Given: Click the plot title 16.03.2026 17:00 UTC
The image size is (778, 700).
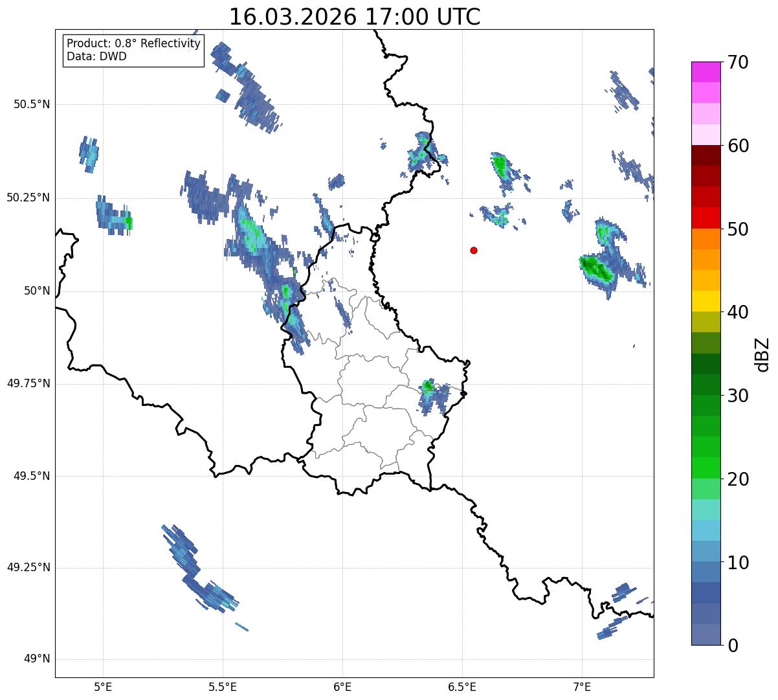Looking at the screenshot, I should (x=355, y=17).
